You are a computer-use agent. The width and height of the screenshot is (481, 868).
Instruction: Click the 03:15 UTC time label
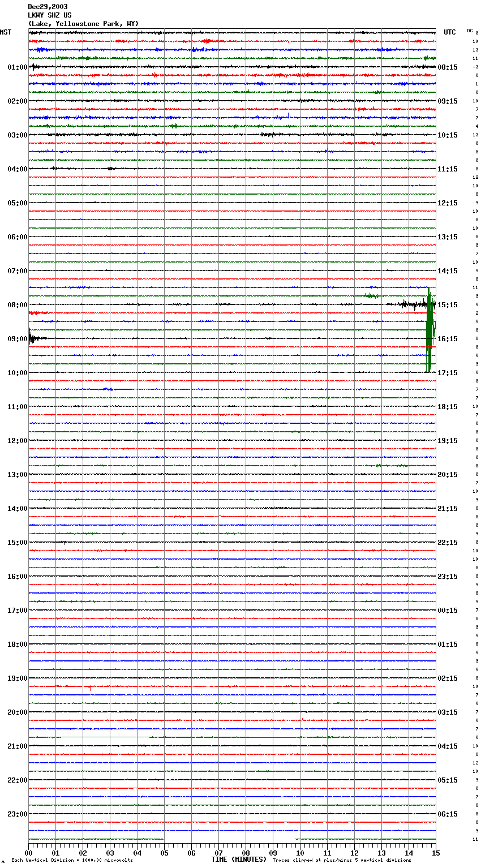(448, 712)
